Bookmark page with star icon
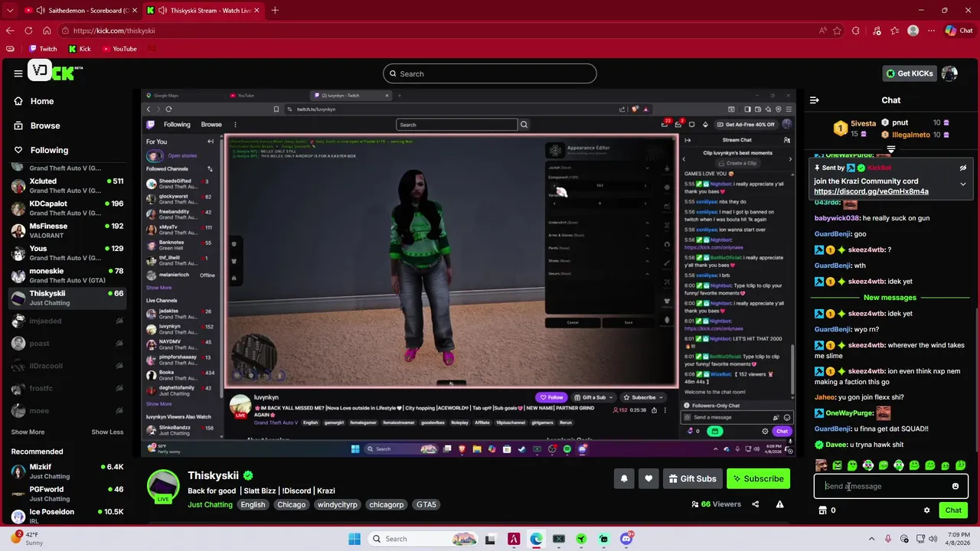Viewport: 980px width, 551px height. pos(837,31)
